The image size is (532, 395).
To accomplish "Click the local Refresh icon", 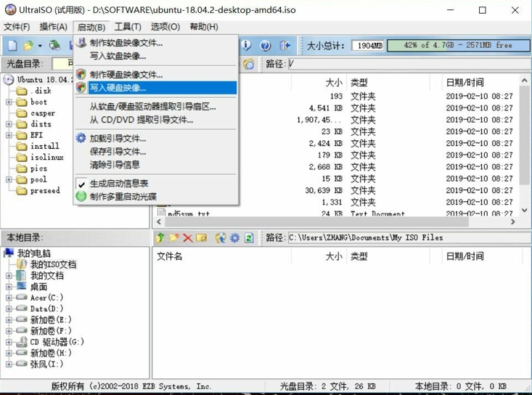I will [x=249, y=237].
